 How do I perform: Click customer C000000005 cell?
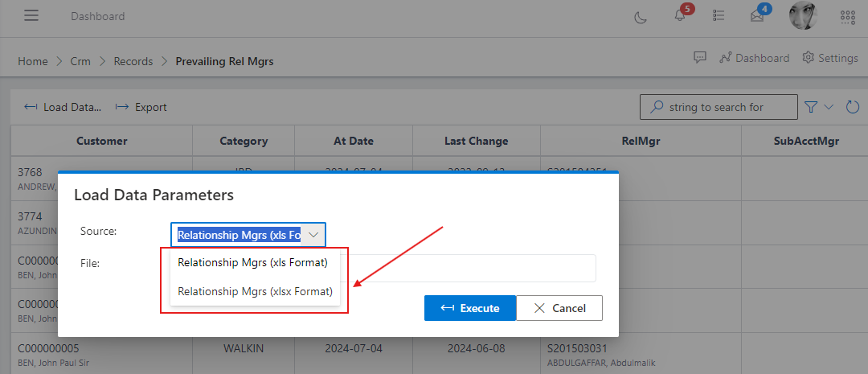coord(102,356)
